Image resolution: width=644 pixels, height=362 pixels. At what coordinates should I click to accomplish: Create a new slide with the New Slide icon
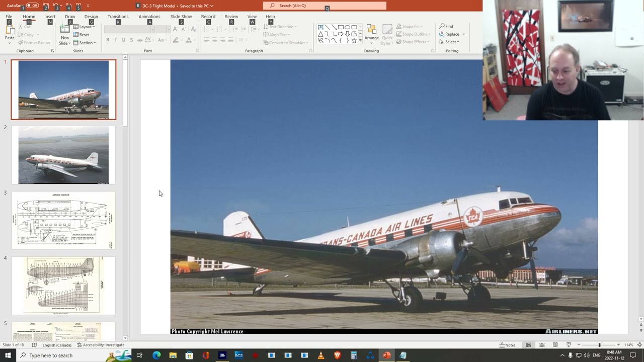(x=65, y=30)
